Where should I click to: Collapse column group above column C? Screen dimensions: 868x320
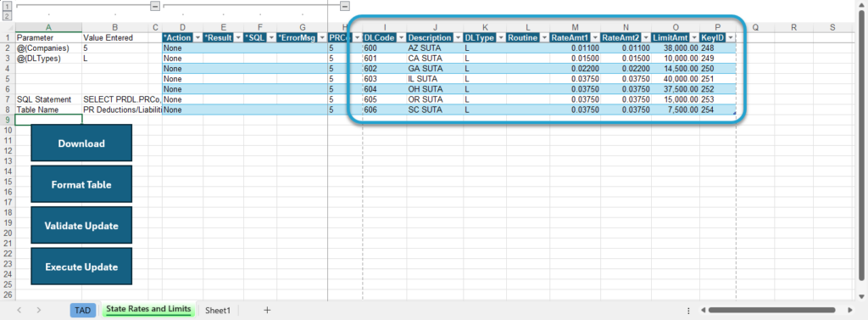155,6
